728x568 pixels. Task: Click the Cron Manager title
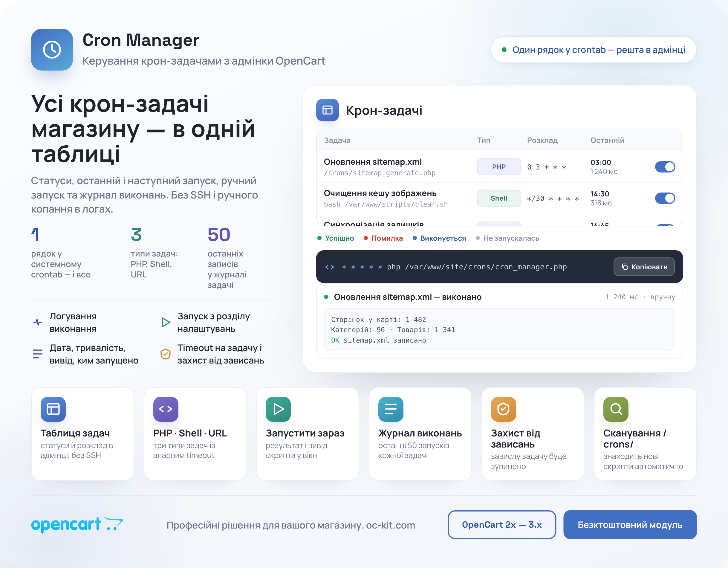coord(141,40)
